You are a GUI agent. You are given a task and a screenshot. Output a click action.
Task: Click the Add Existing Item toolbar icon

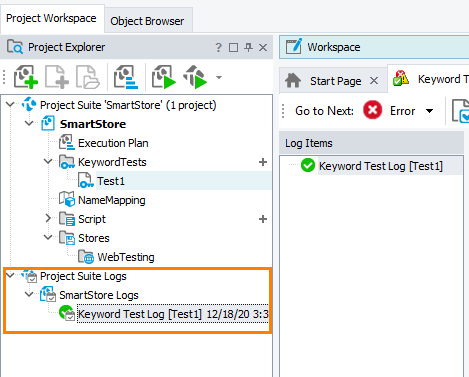(x=88, y=77)
